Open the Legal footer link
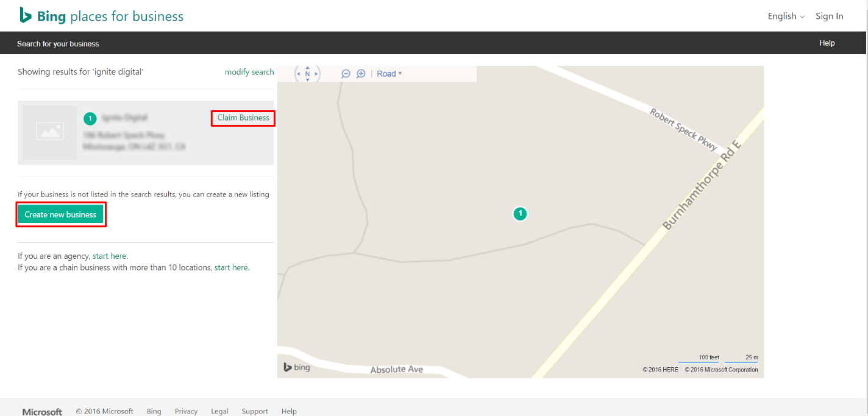 pos(219,411)
